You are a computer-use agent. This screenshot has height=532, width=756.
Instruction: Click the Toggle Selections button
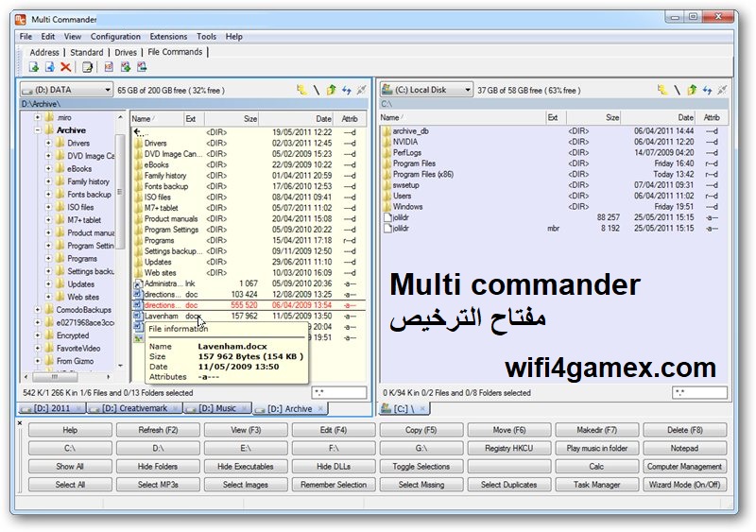pos(421,467)
